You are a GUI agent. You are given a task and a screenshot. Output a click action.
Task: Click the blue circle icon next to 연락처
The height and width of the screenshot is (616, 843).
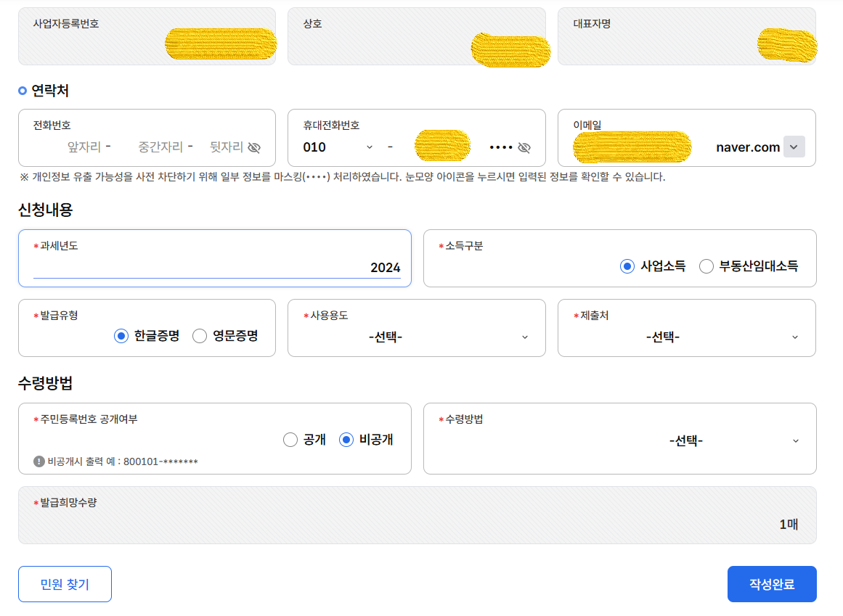click(21, 89)
